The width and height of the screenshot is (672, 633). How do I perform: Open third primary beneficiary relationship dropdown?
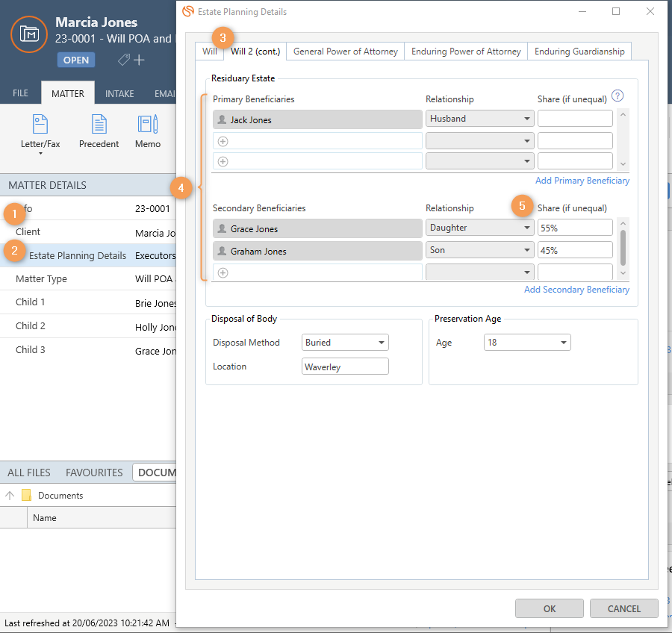pos(479,161)
